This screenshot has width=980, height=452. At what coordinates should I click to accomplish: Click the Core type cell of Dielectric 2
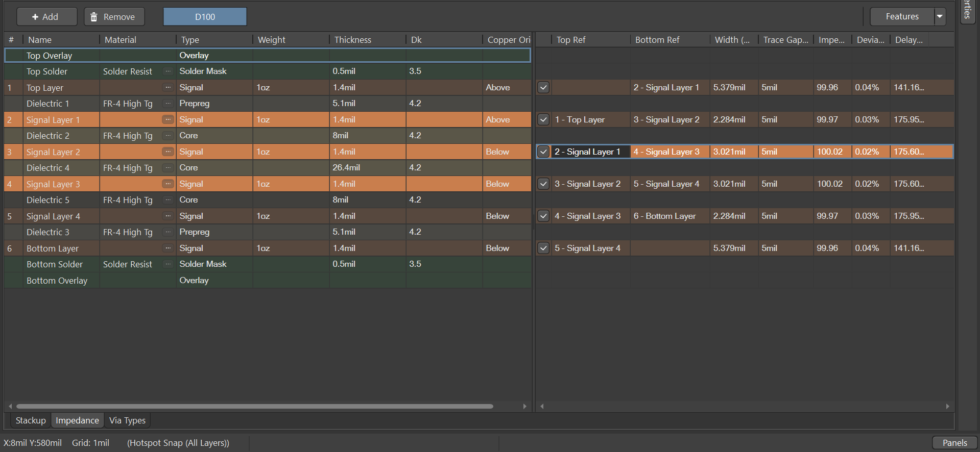click(x=214, y=136)
